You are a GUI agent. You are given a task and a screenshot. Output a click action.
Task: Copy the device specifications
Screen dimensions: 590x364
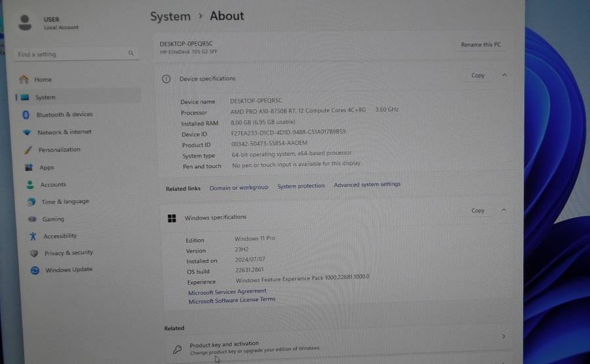[478, 75]
